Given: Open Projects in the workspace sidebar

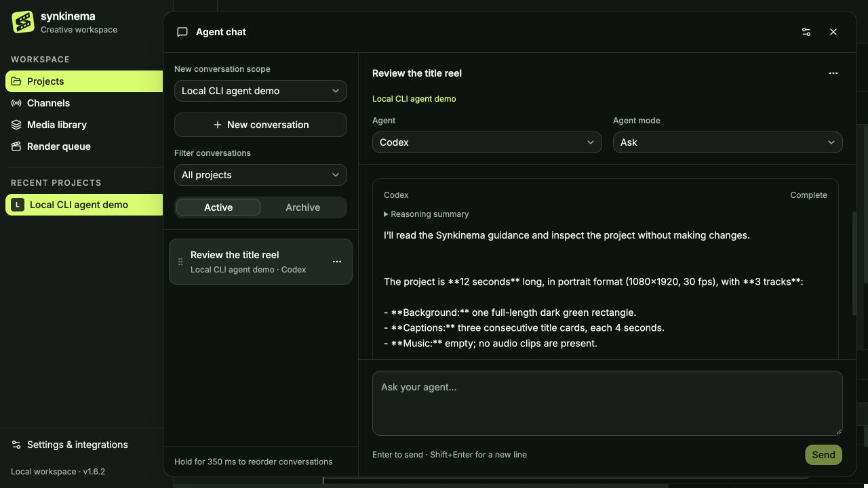Looking at the screenshot, I should (84, 81).
